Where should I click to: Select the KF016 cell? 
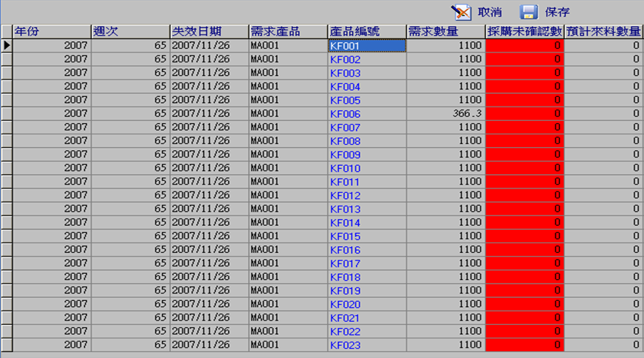point(367,249)
